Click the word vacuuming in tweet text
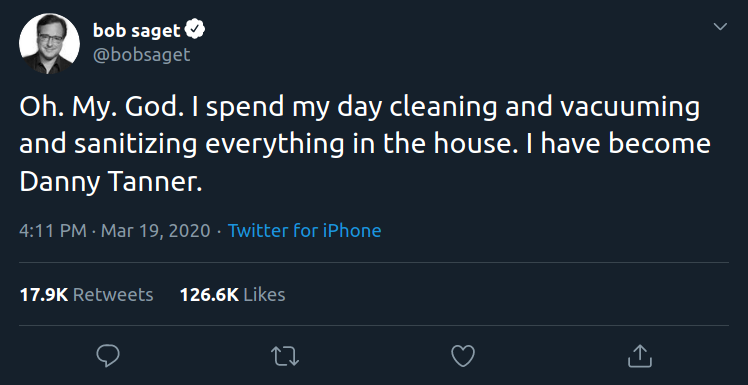The height and width of the screenshot is (385, 748). 630,108
